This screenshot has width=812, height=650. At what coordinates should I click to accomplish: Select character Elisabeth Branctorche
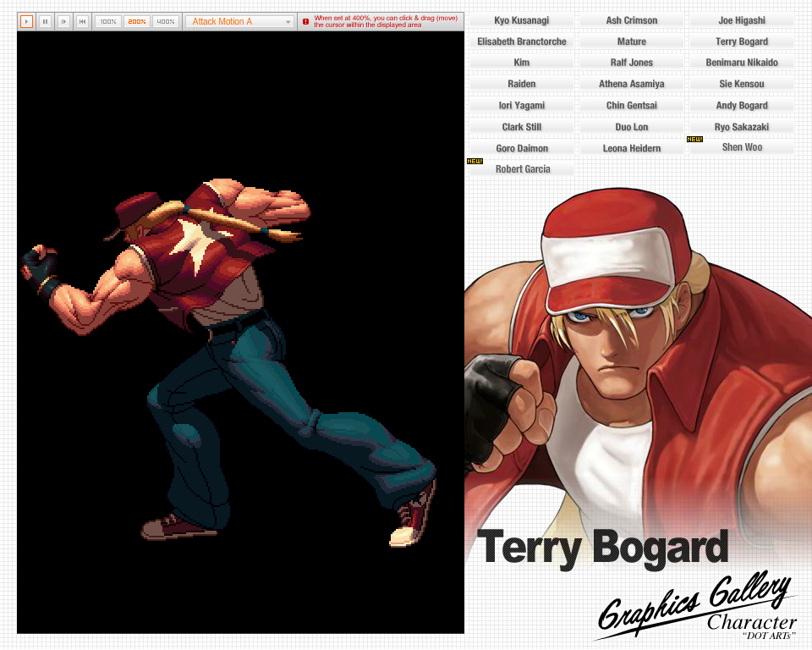522,41
